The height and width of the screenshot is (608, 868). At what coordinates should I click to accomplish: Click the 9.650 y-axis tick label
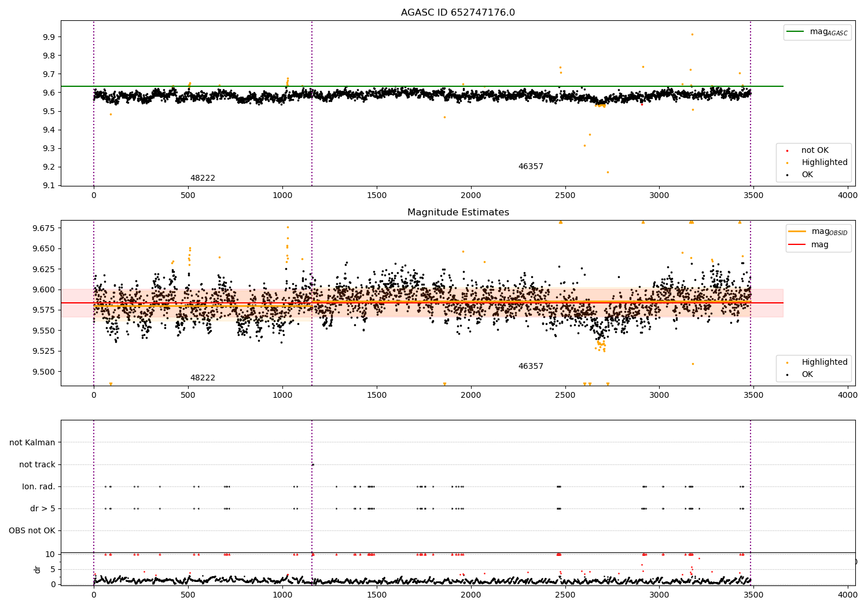click(44, 248)
